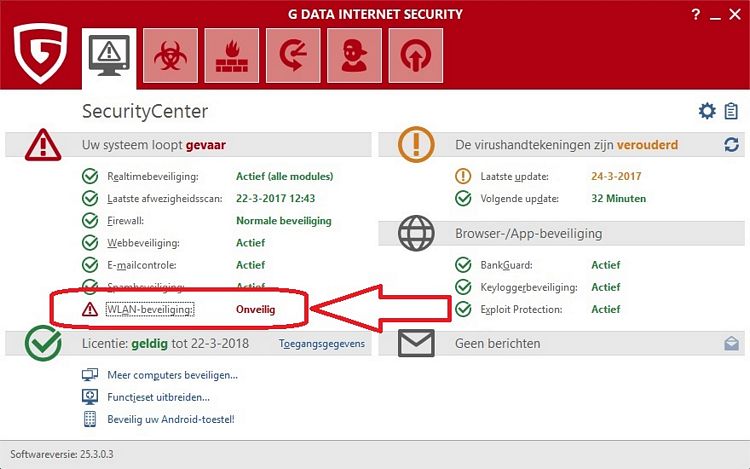The width and height of the screenshot is (750, 469).
Task: Minimize the G DATA window
Action: coord(715,16)
